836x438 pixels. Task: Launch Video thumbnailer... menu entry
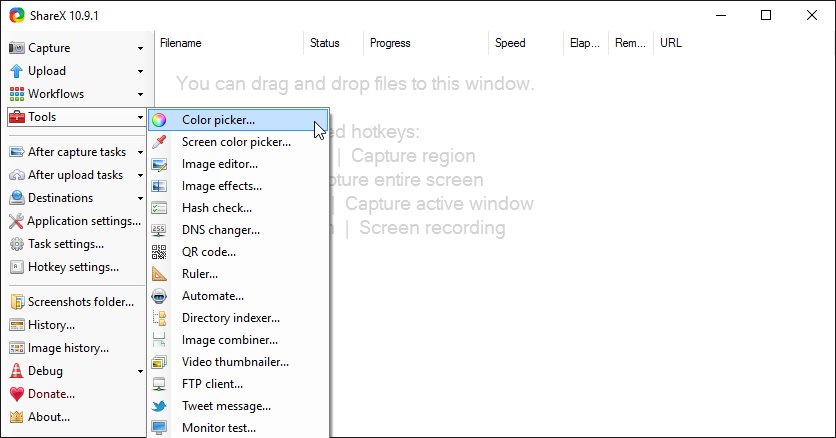[238, 362]
